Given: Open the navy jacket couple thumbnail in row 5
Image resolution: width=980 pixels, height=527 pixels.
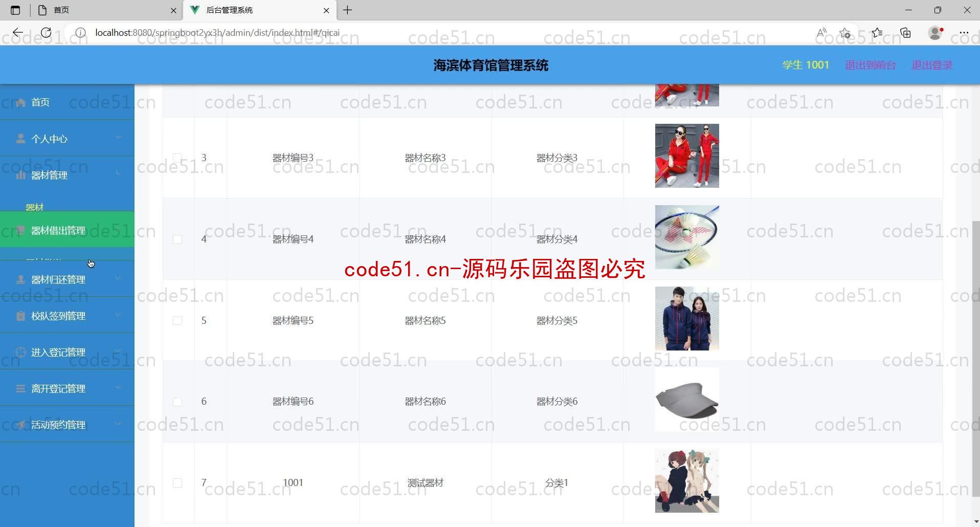Looking at the screenshot, I should pyautogui.click(x=687, y=318).
